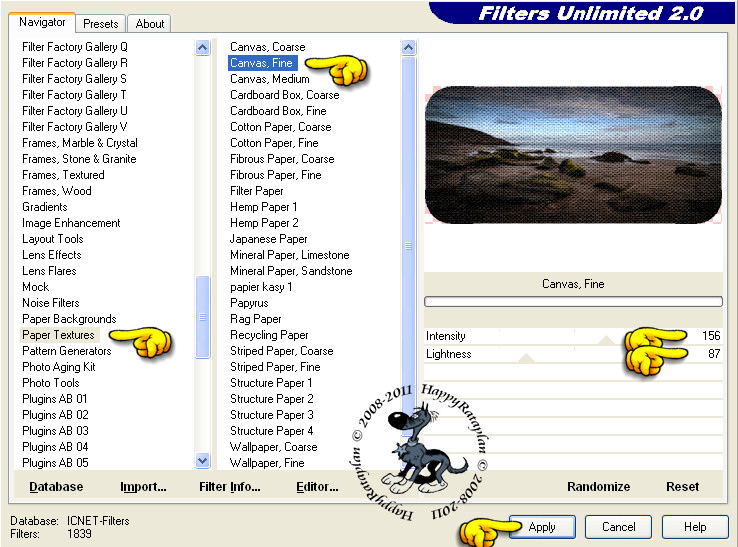
Task: Select the Mock category
Action: (36, 287)
